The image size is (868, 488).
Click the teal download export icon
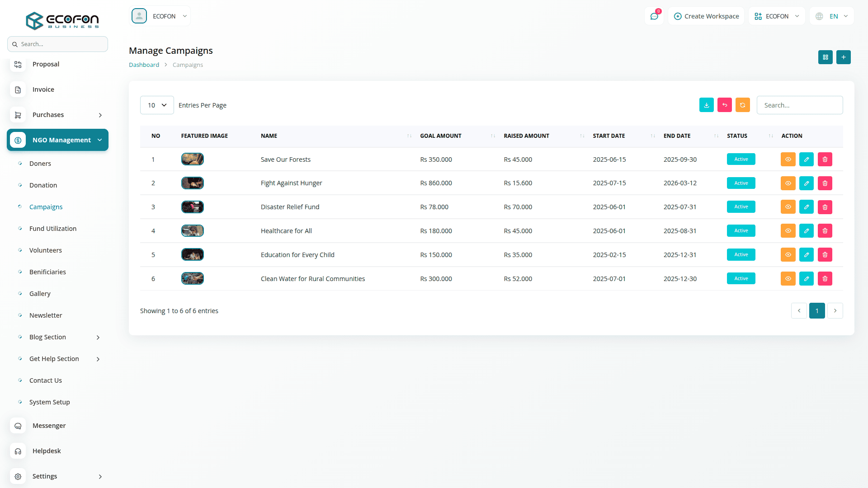click(706, 105)
